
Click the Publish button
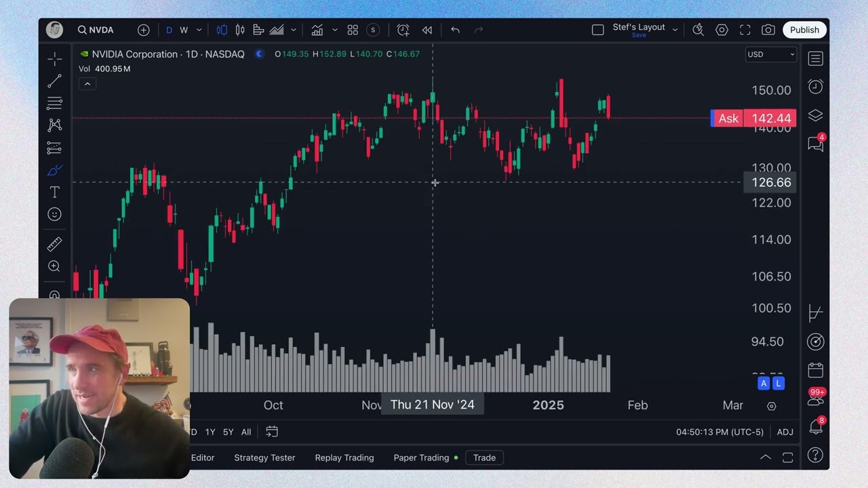[804, 30]
